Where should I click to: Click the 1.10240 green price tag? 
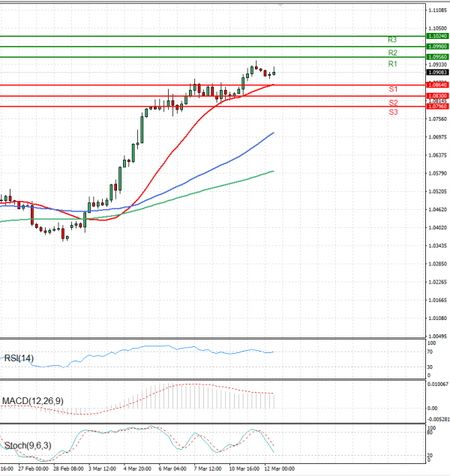(436, 36)
